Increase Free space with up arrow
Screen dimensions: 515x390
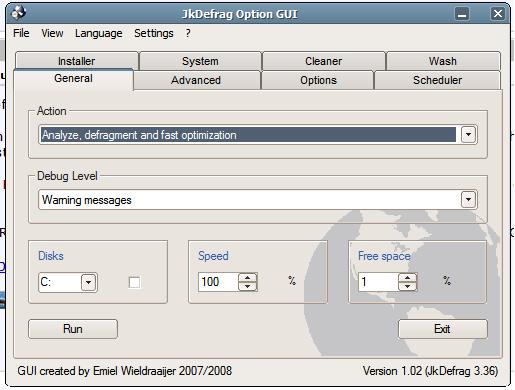coord(407,278)
